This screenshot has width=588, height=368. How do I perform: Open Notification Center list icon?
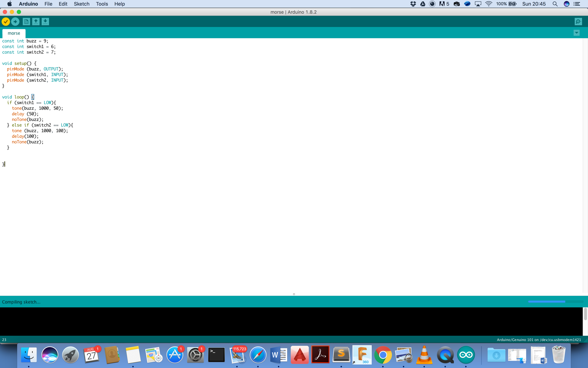point(577,4)
